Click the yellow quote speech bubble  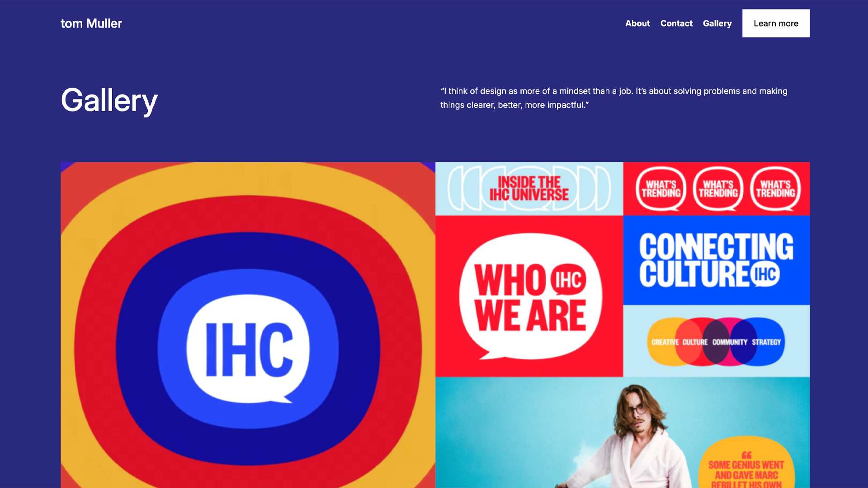[x=746, y=463]
